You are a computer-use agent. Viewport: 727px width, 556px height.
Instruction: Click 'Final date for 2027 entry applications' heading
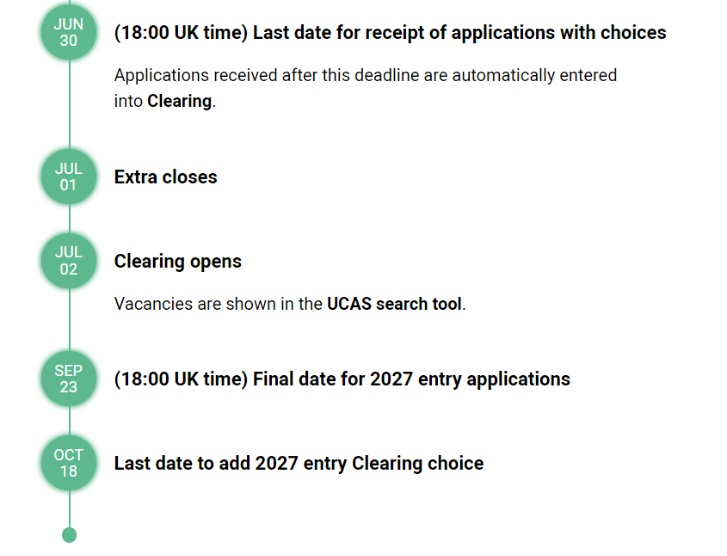coord(342,379)
